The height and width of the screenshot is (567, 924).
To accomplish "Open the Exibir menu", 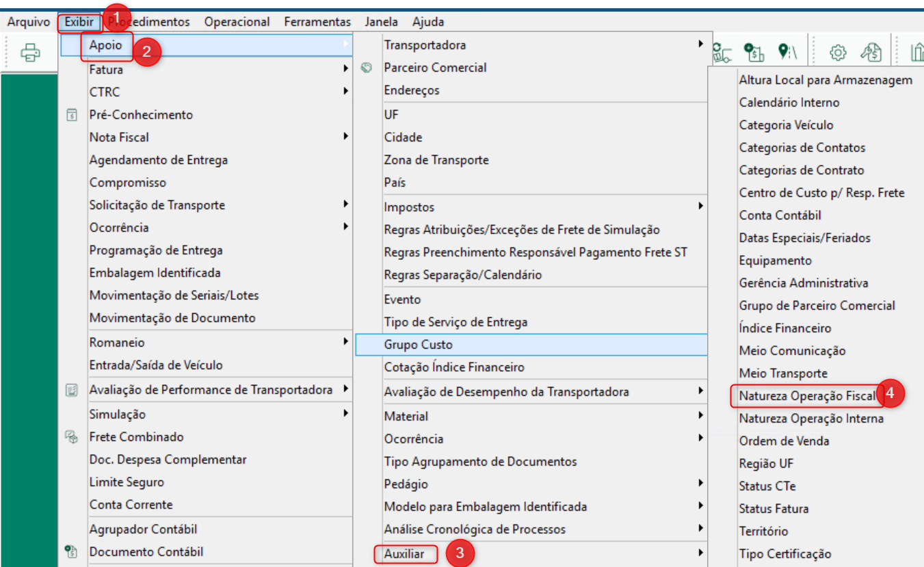I will [79, 22].
